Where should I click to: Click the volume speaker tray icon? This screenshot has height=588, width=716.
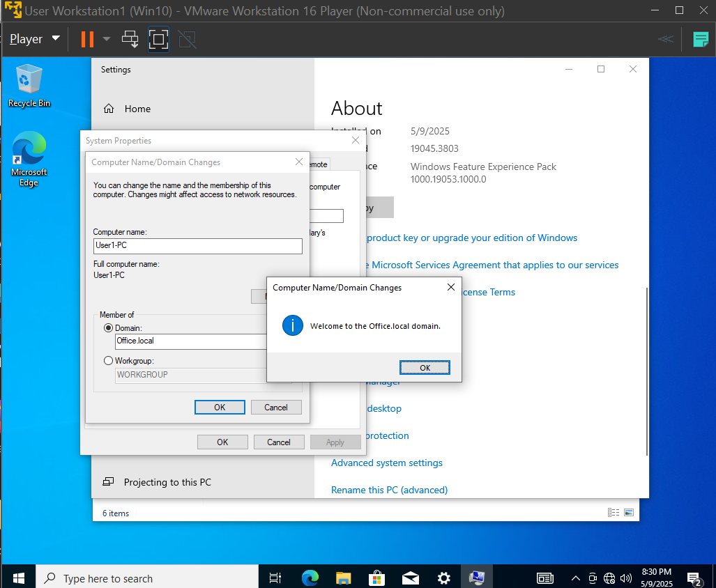point(626,578)
